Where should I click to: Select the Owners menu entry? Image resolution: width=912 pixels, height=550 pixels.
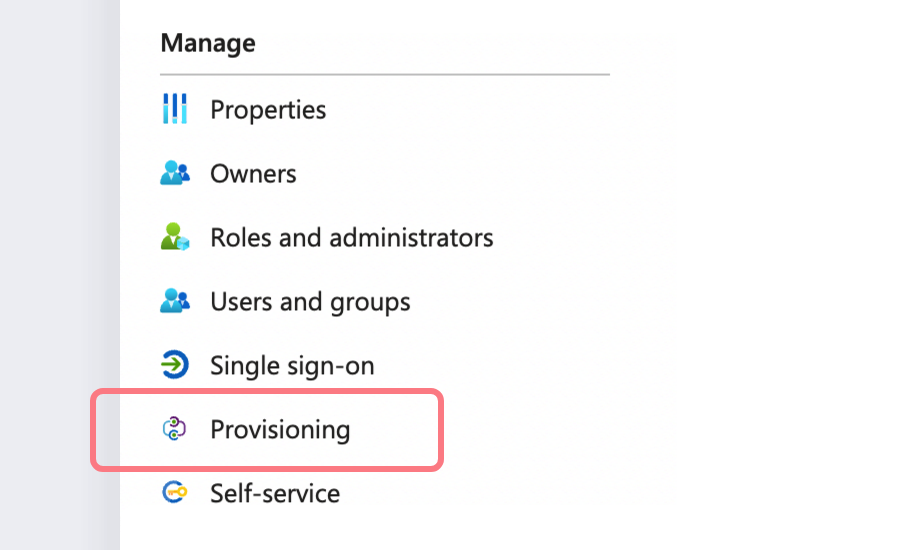click(x=253, y=173)
